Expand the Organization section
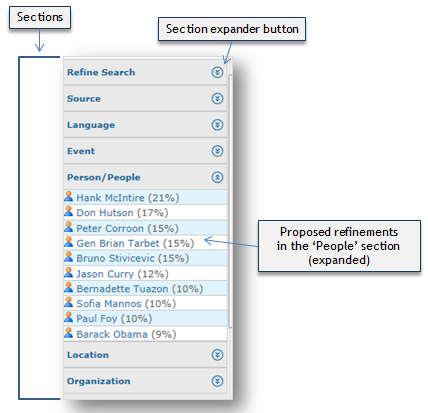428x413 pixels. point(217,381)
